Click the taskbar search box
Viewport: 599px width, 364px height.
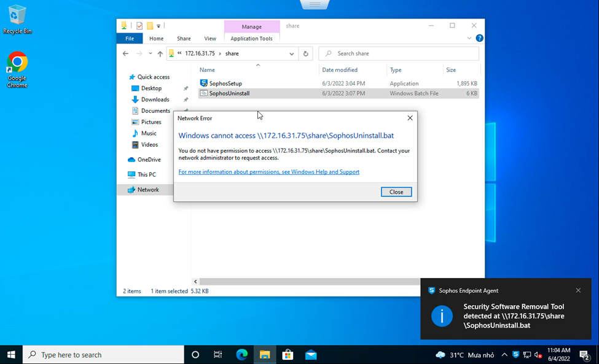point(104,355)
